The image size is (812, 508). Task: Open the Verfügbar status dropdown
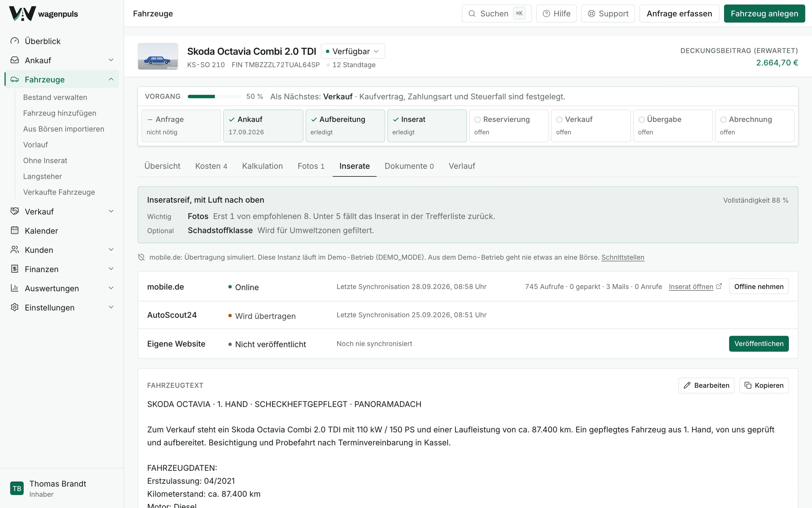(353, 51)
